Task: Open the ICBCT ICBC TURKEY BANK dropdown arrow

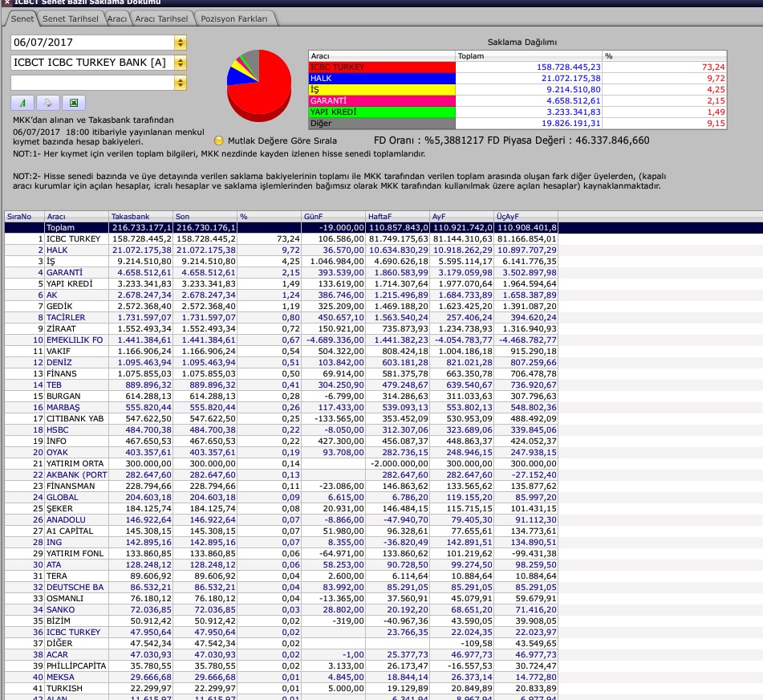Action: coord(181,63)
